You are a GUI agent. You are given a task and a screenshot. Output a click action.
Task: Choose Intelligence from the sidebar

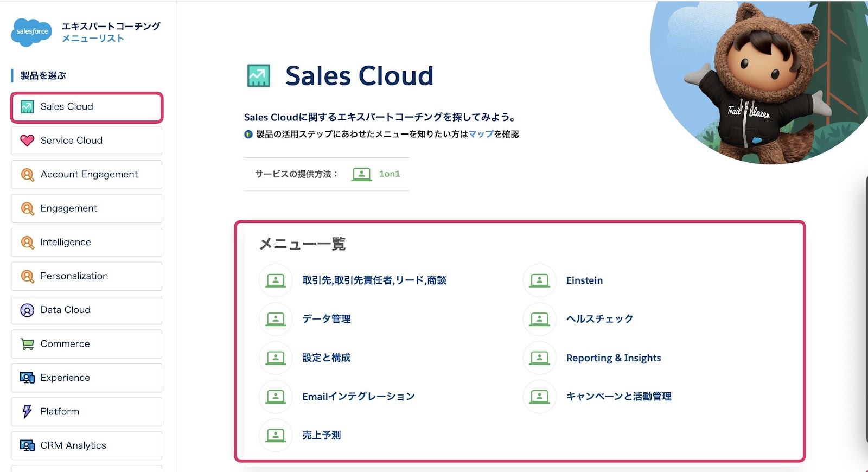click(87, 243)
